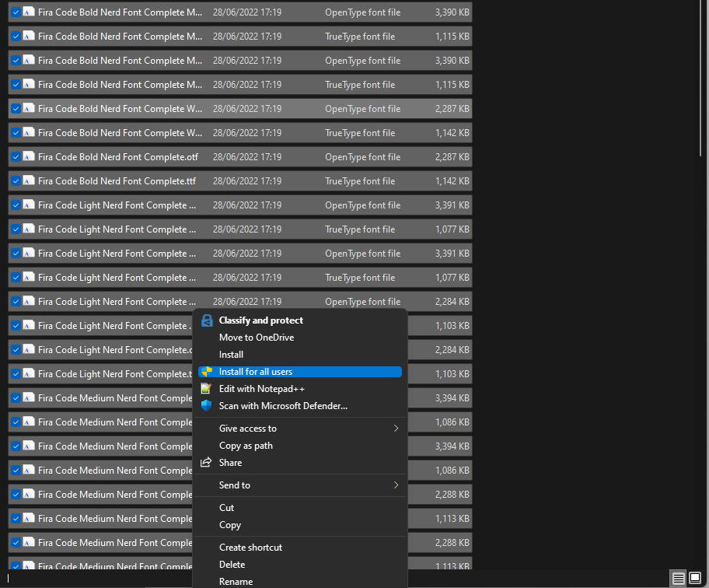
Task: Click TrueType font file in the Complete.ttf row
Action: 360,181
